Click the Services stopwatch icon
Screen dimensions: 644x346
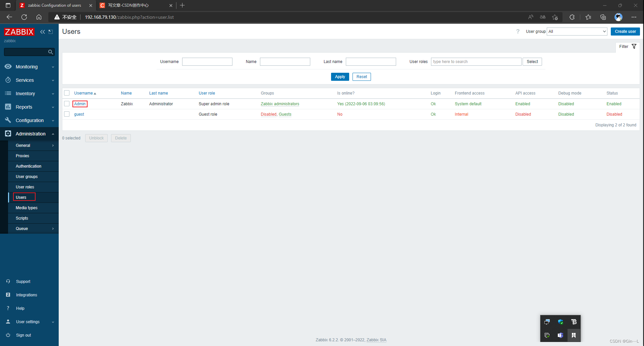click(x=8, y=80)
